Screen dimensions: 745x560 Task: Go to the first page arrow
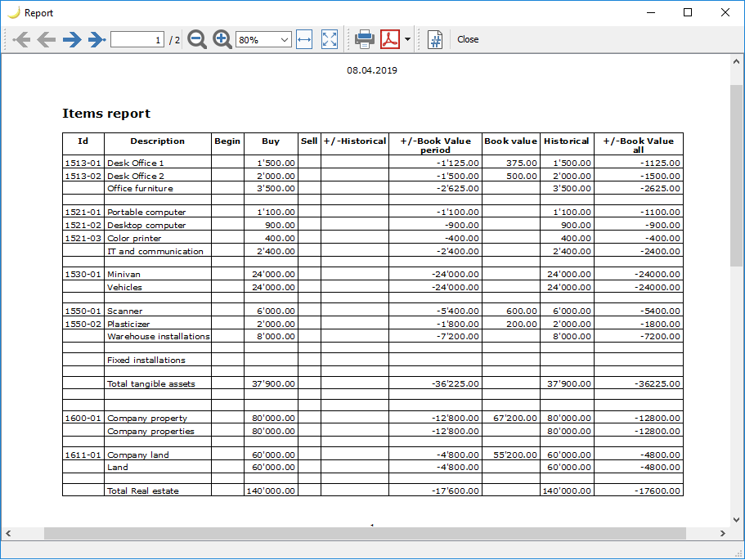[x=21, y=39]
